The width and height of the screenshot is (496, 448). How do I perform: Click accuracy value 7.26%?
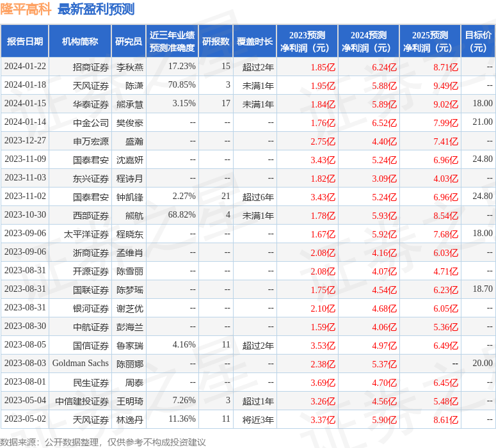(184, 401)
